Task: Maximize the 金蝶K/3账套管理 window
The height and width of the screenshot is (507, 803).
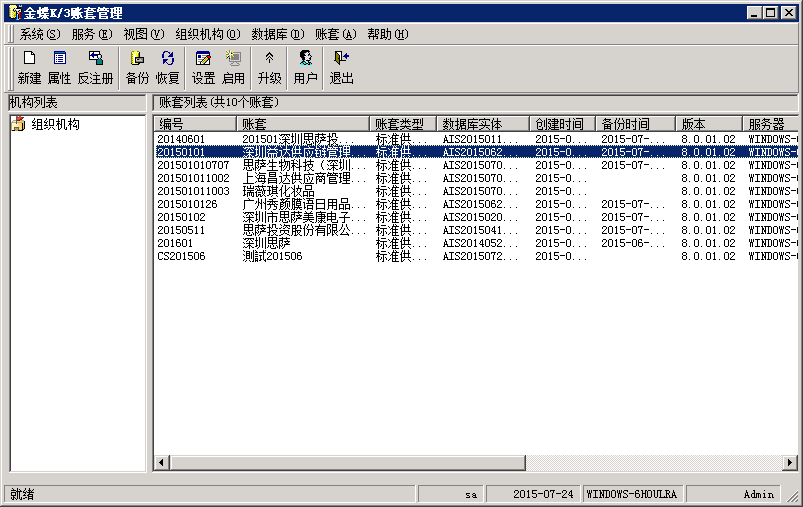Action: (x=770, y=13)
